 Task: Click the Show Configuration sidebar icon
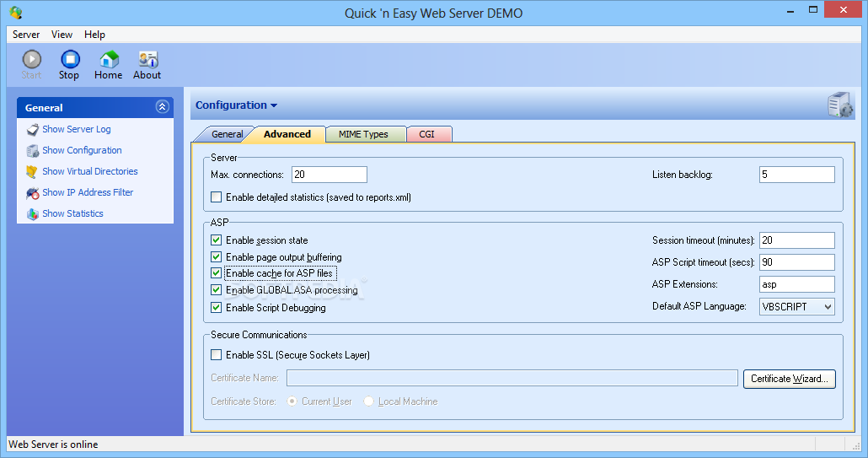pyautogui.click(x=33, y=151)
